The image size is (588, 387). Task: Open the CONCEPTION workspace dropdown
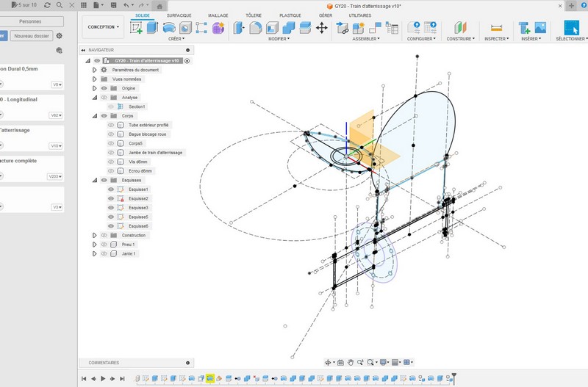click(103, 27)
